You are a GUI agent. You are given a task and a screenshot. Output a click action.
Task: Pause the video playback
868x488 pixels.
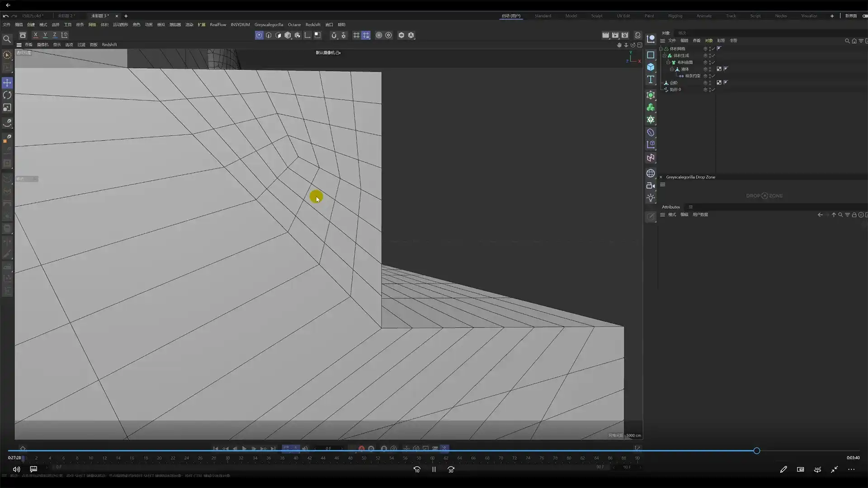tap(434, 469)
